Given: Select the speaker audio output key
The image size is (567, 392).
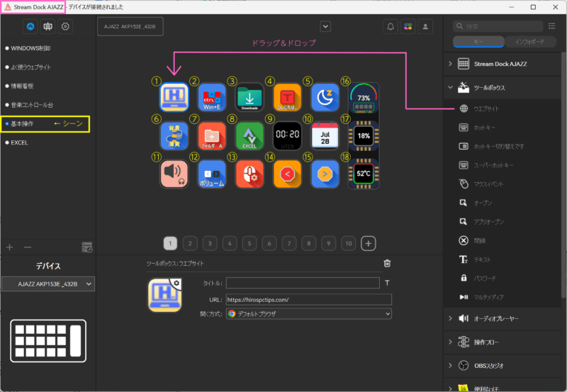Looking at the screenshot, I should (x=174, y=174).
